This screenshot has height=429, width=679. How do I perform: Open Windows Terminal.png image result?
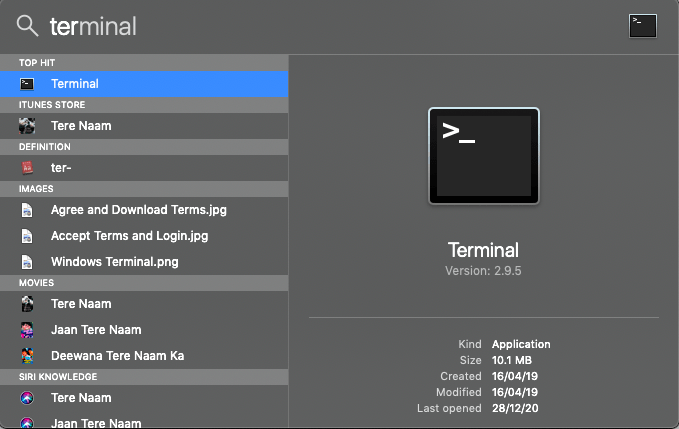[115, 262]
